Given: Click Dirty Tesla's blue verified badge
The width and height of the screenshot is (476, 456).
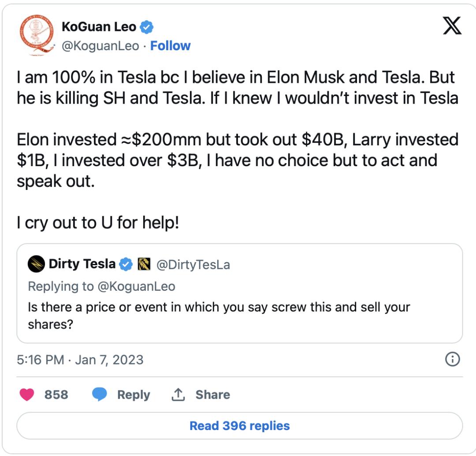Looking at the screenshot, I should pyautogui.click(x=126, y=264).
